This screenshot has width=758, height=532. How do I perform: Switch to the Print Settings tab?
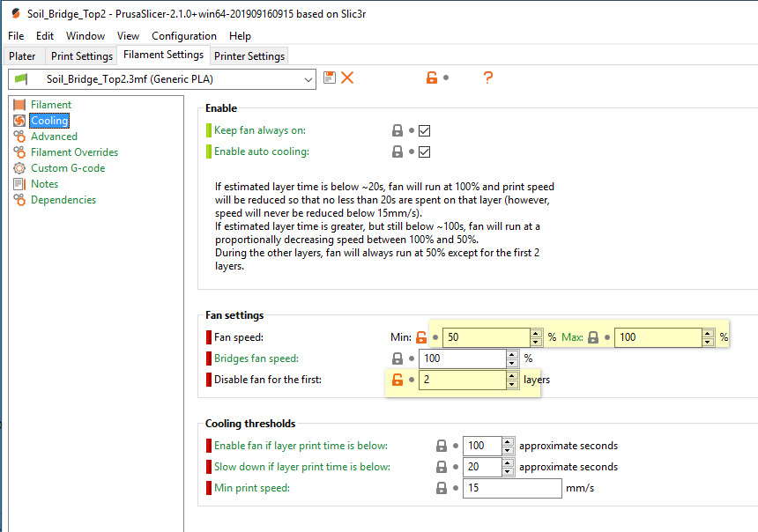point(82,56)
